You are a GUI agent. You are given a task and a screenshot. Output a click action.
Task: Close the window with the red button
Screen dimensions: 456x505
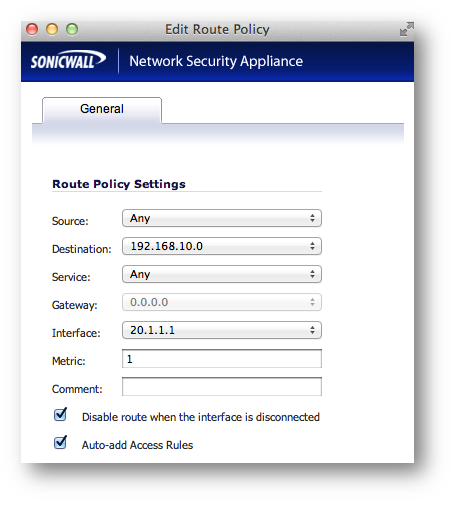(32, 29)
